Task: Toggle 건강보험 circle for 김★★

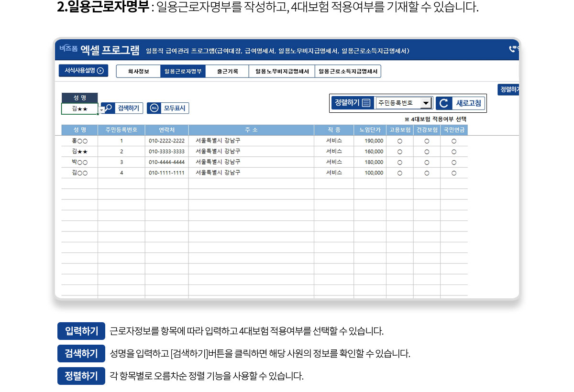Action: 427,152
